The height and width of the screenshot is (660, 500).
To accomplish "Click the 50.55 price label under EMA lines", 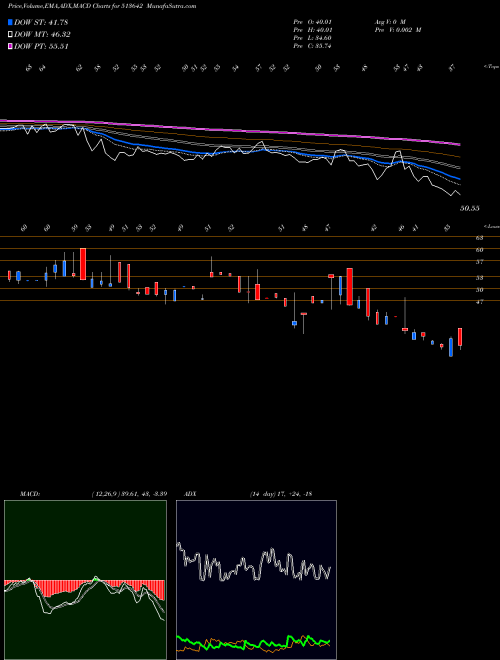I will click(x=469, y=208).
